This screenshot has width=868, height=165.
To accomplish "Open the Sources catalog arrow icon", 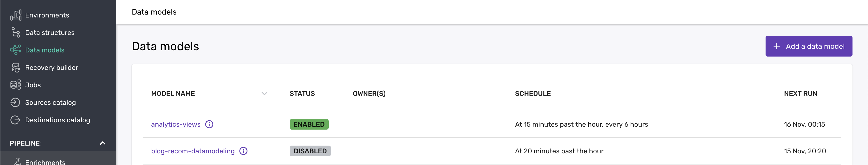I will [15, 102].
